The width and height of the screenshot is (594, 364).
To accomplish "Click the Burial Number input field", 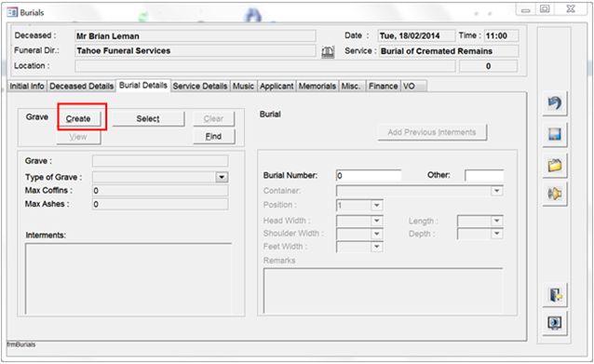I will click(x=368, y=176).
